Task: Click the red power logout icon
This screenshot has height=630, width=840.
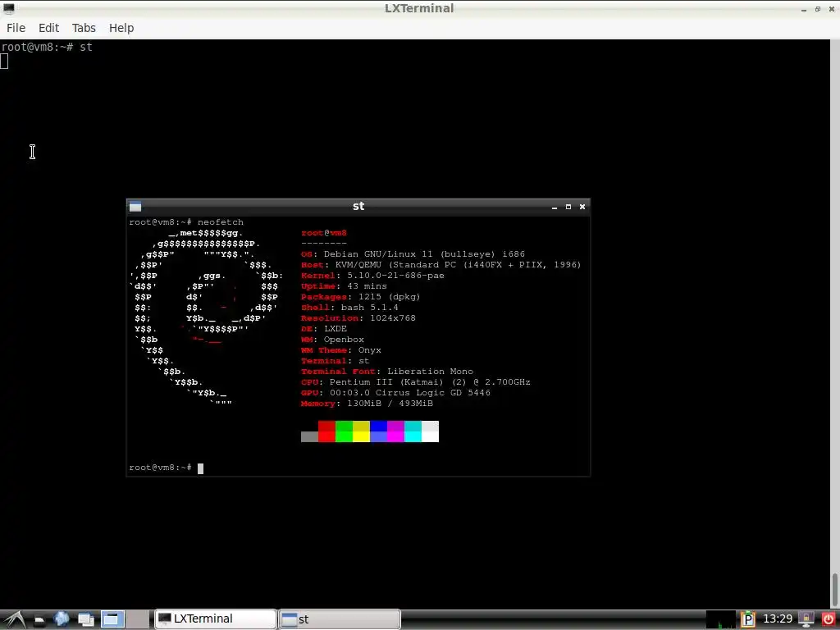Action: click(829, 620)
